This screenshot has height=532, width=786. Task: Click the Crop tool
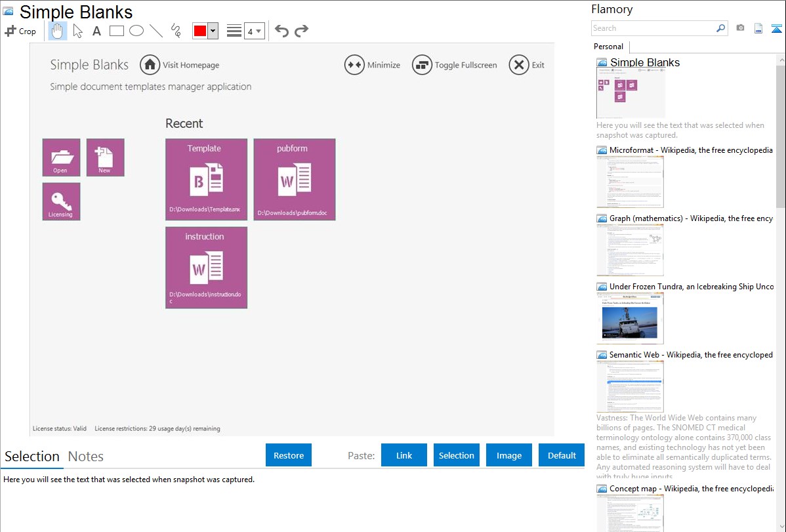pyautogui.click(x=20, y=31)
